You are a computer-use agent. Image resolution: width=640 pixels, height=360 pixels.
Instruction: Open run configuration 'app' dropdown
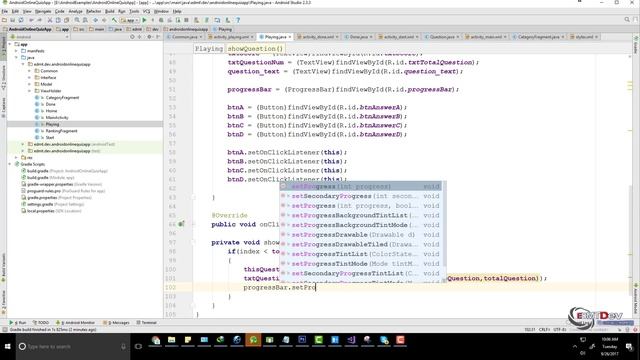(129, 20)
